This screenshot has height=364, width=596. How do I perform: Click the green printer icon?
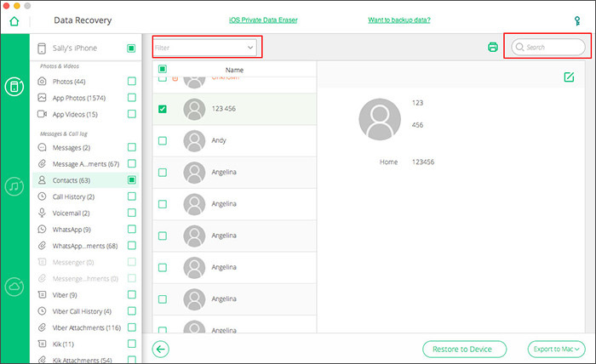coord(492,48)
